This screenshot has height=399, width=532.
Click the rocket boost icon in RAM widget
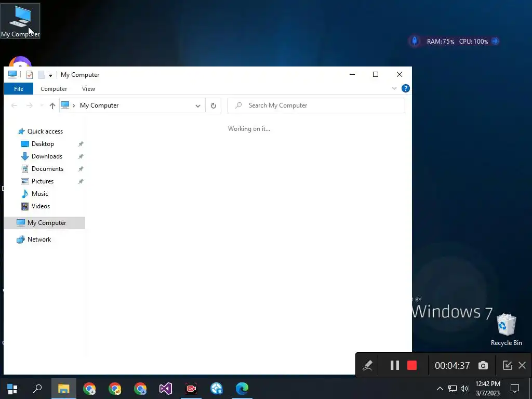pos(414,42)
